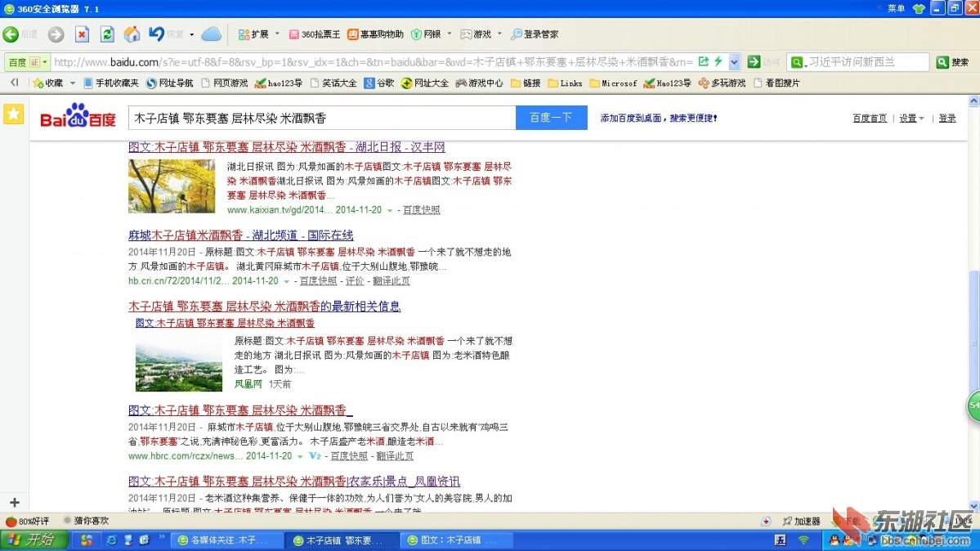Click the green go arrow beside the address bar

(x=754, y=61)
